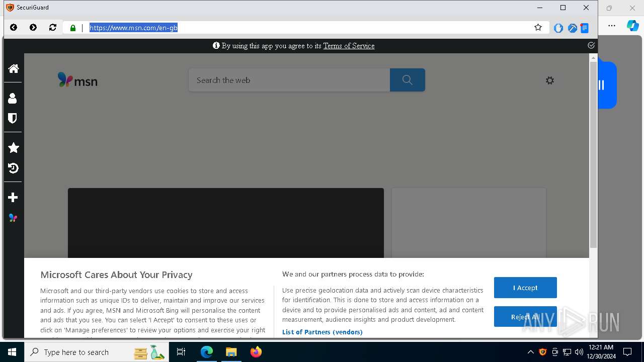Open browsing history sidebar icon
Image resolution: width=644 pixels, height=362 pixels.
tap(14, 168)
